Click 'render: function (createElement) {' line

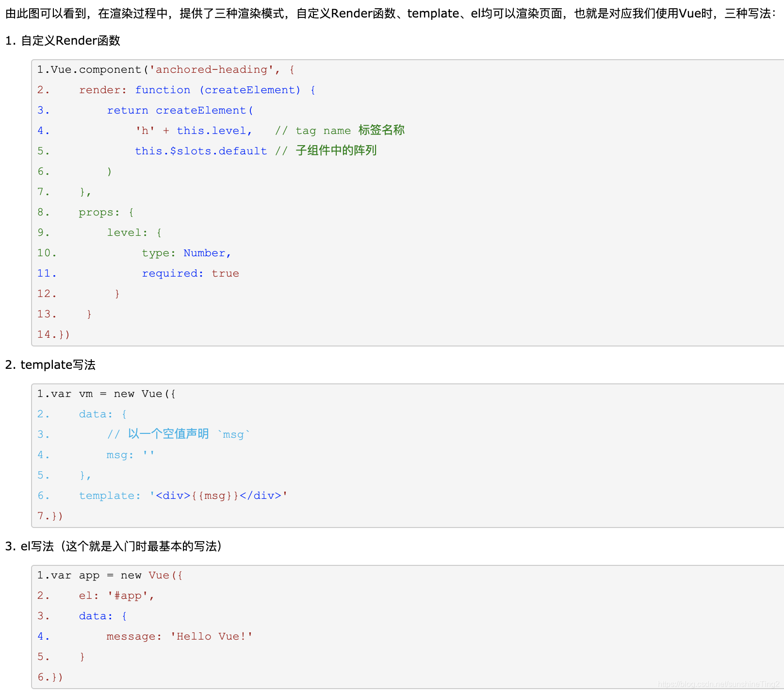coord(197,90)
